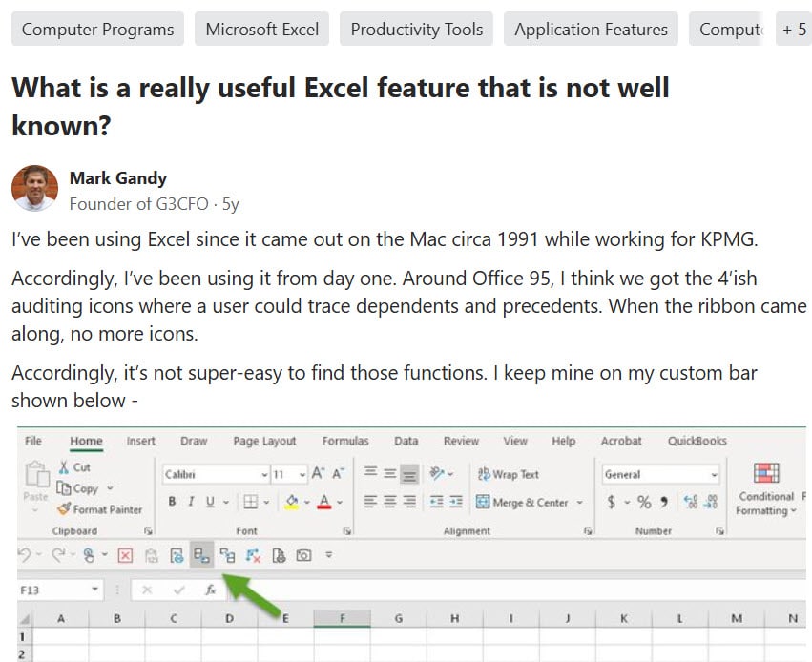Select column F header
The width and height of the screenshot is (812, 662).
pyautogui.click(x=342, y=618)
